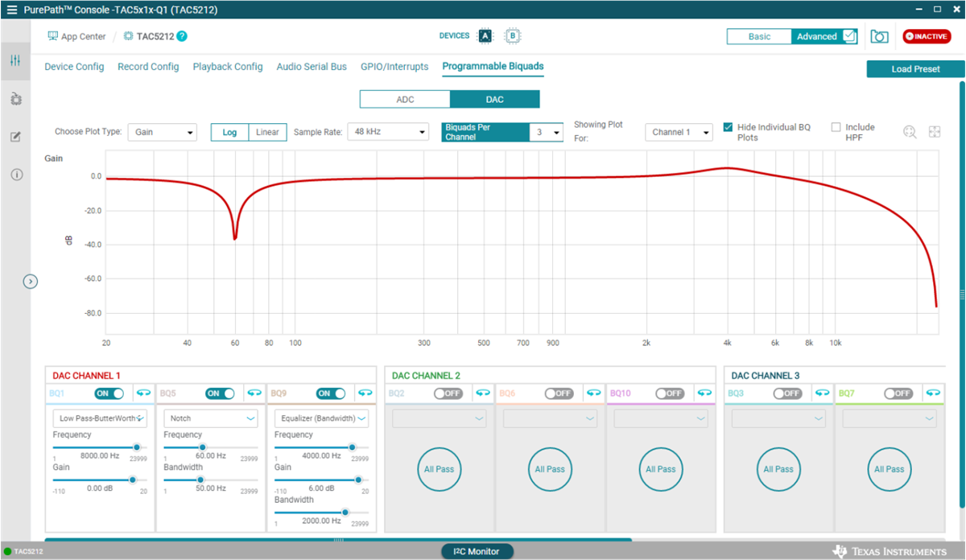This screenshot has height=560, width=966.
Task: Click the TAC5212 help question mark icon
Action: pyautogui.click(x=182, y=36)
